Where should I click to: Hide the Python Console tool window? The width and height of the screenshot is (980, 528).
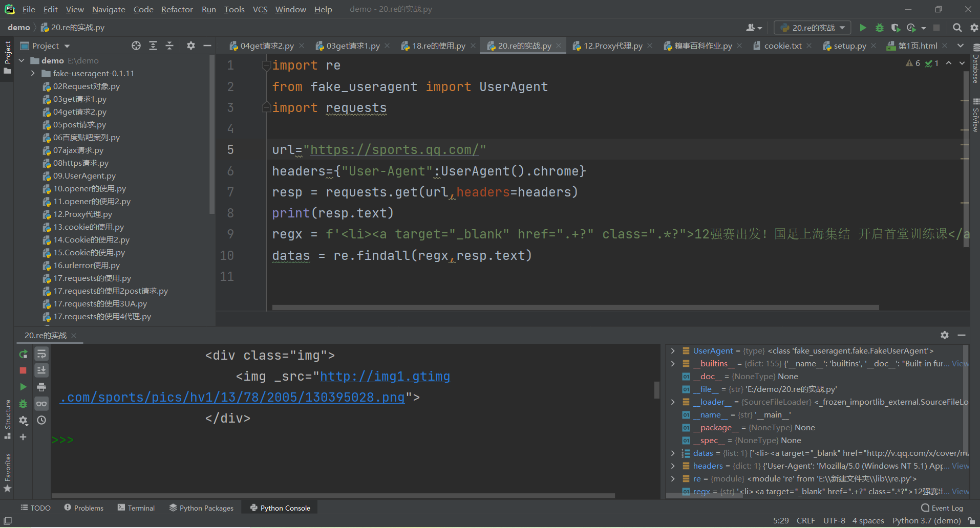962,335
